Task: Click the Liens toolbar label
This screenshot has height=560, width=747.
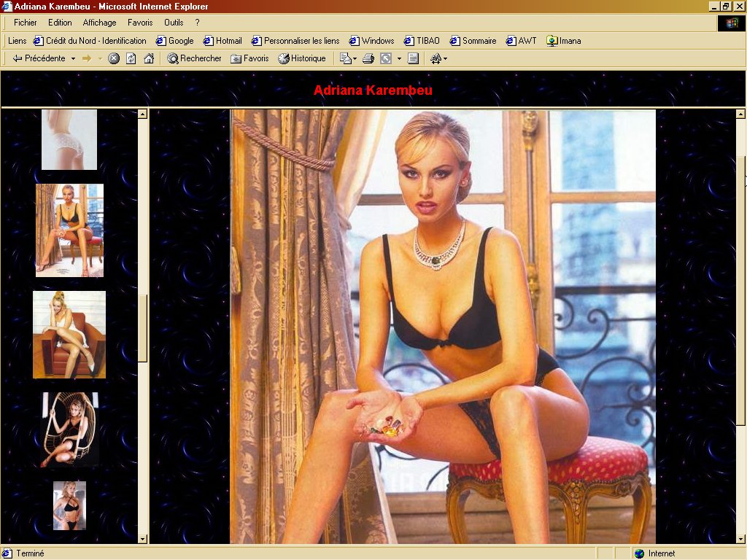Action: pyautogui.click(x=18, y=41)
